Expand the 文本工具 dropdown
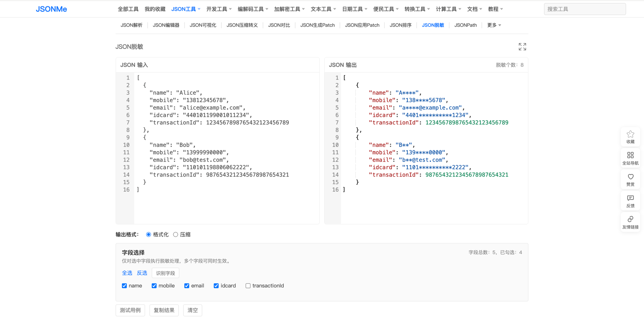 coord(323,9)
